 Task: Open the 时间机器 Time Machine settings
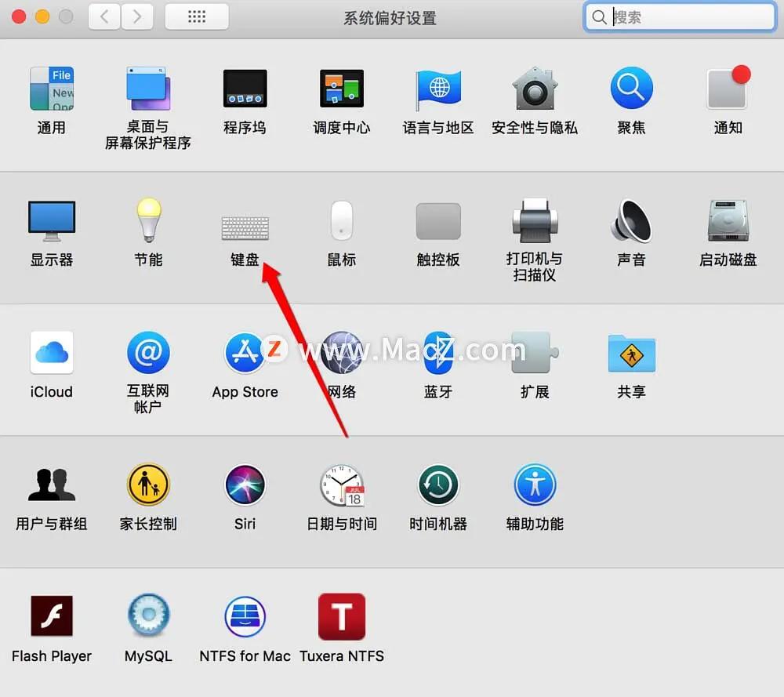437,484
